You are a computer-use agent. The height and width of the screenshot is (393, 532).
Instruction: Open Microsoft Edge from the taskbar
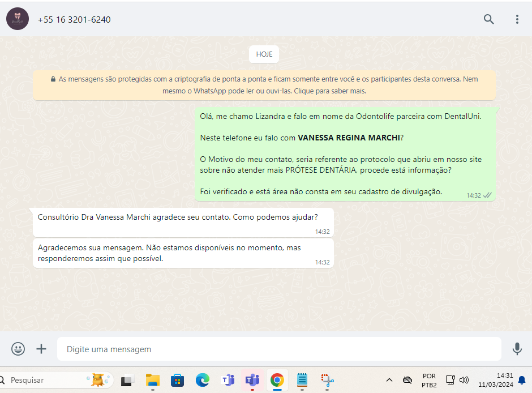pos(203,380)
